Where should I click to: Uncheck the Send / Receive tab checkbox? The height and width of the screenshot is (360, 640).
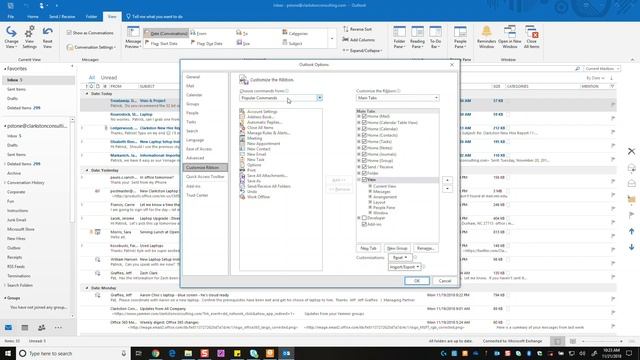pyautogui.click(x=364, y=167)
